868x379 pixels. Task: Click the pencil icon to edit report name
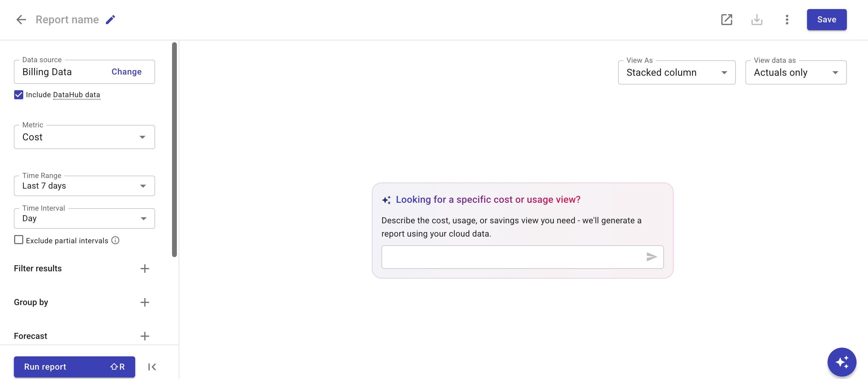coord(110,20)
